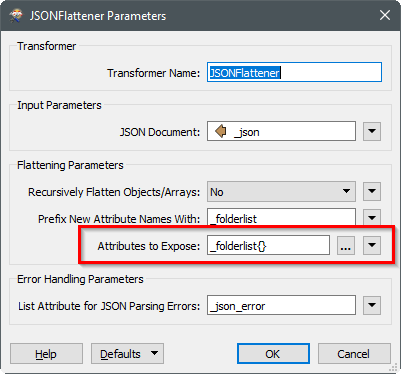401x374 pixels.
Task: Click the FME icon in the title bar
Action: click(15, 15)
